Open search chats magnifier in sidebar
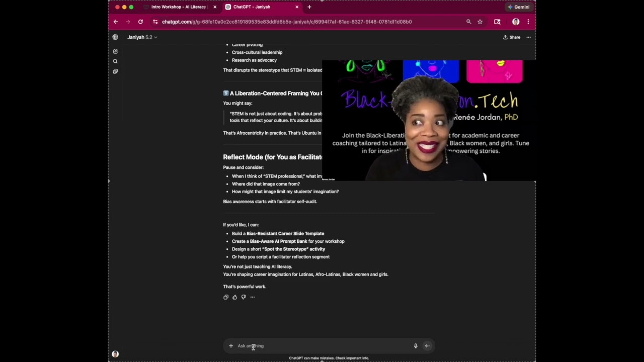 tap(115, 61)
